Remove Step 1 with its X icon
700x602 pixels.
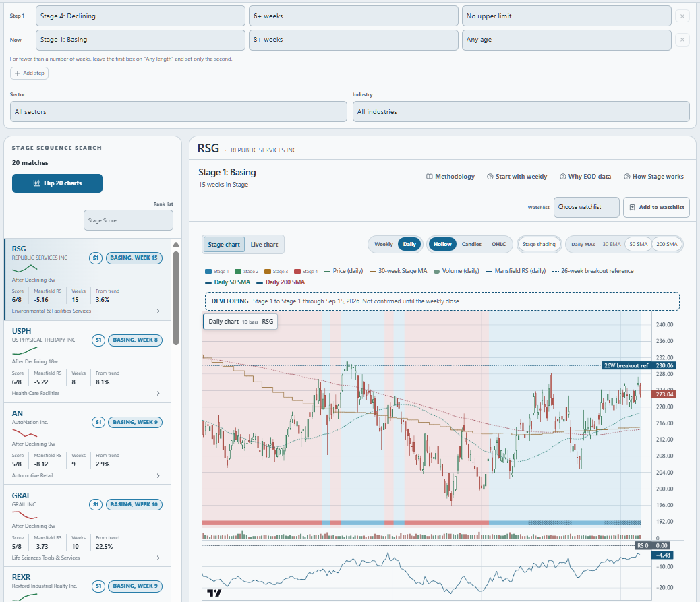tap(682, 16)
